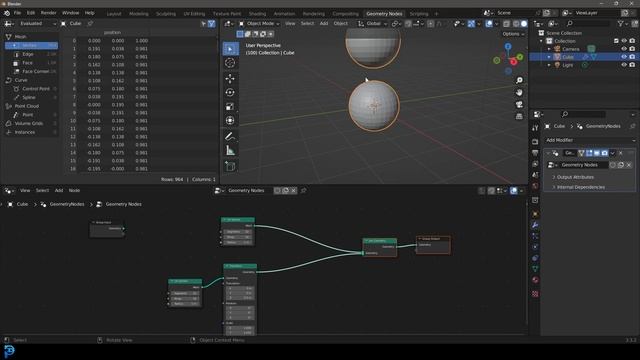Screen dimensions: 640x360
Task: Expand Output Attributes panel
Action: pos(575,177)
